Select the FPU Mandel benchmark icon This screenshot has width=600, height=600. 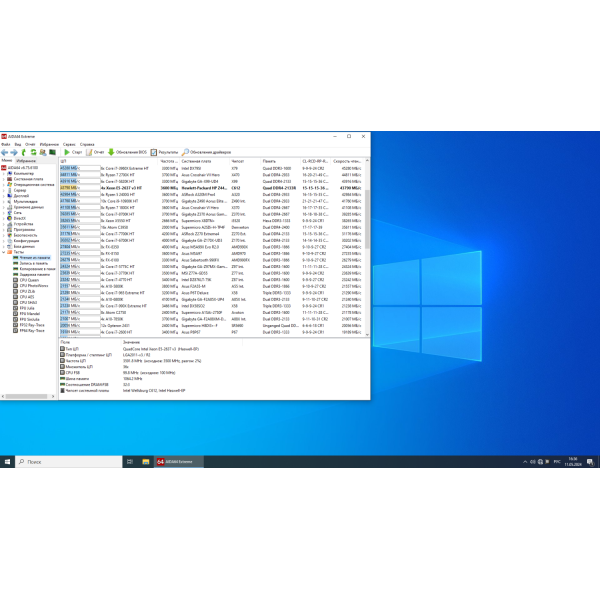(16, 314)
